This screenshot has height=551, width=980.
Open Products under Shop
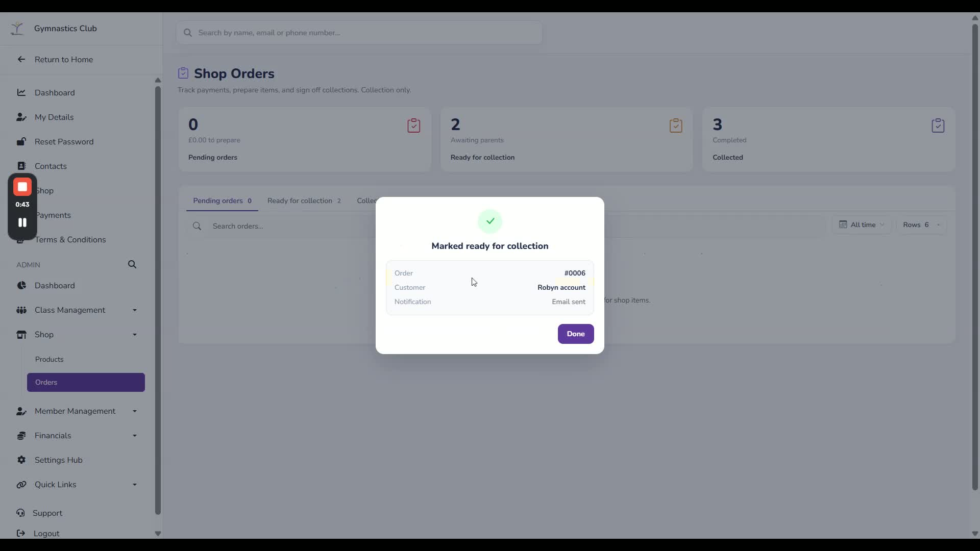point(50,359)
